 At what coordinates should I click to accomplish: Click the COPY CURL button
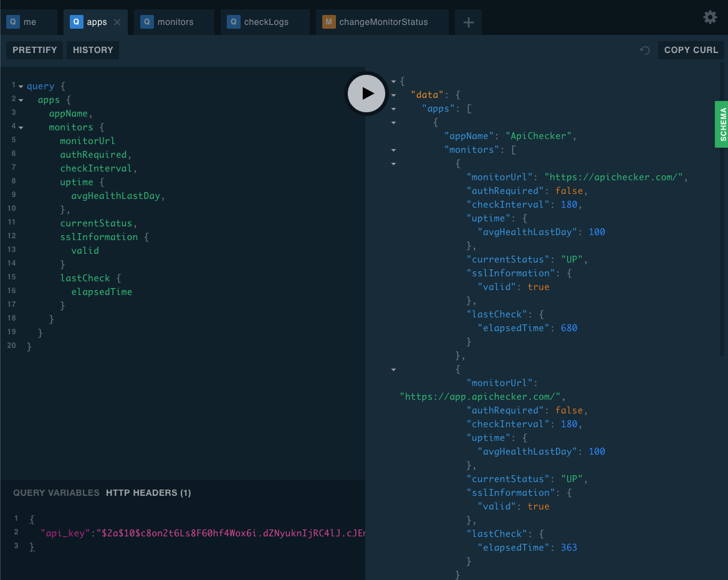point(691,50)
